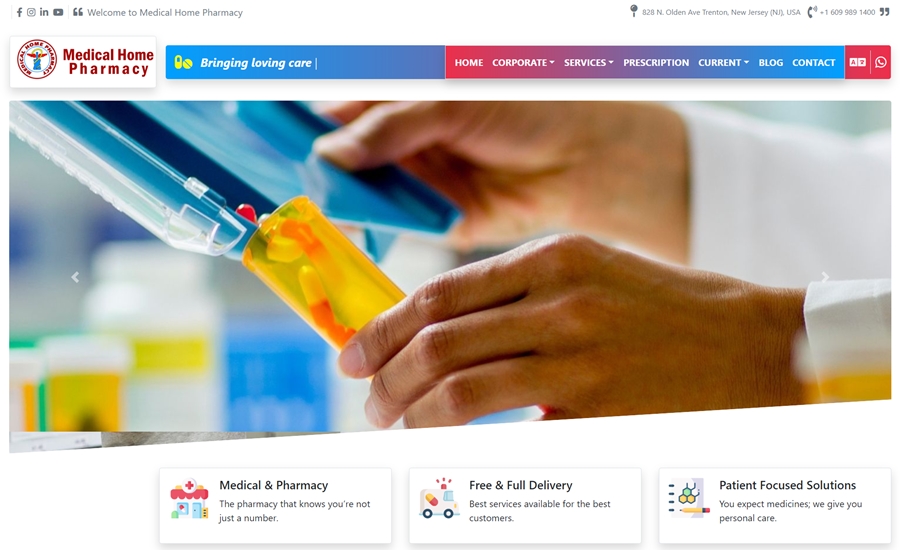Open the Patient Focused Solutions card
This screenshot has width=900, height=550.
(x=775, y=505)
